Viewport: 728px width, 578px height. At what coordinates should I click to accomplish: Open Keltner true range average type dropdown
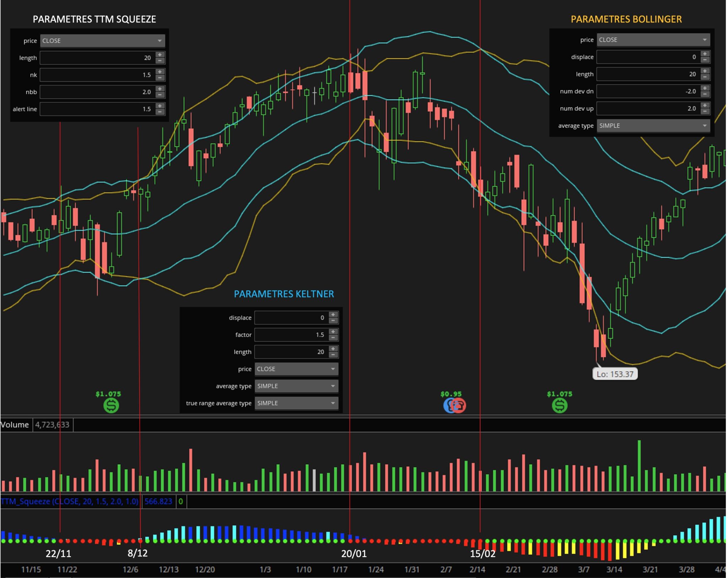pos(296,403)
